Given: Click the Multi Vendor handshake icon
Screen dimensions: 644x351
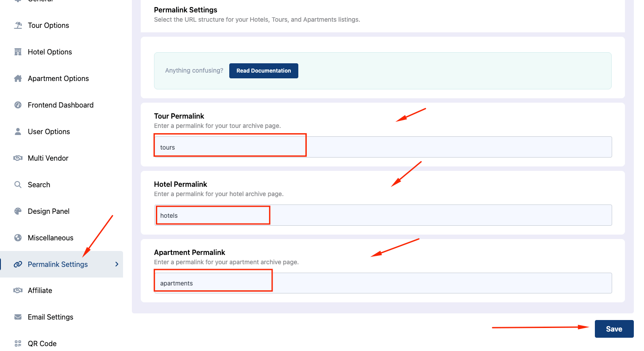Looking at the screenshot, I should pyautogui.click(x=18, y=158).
